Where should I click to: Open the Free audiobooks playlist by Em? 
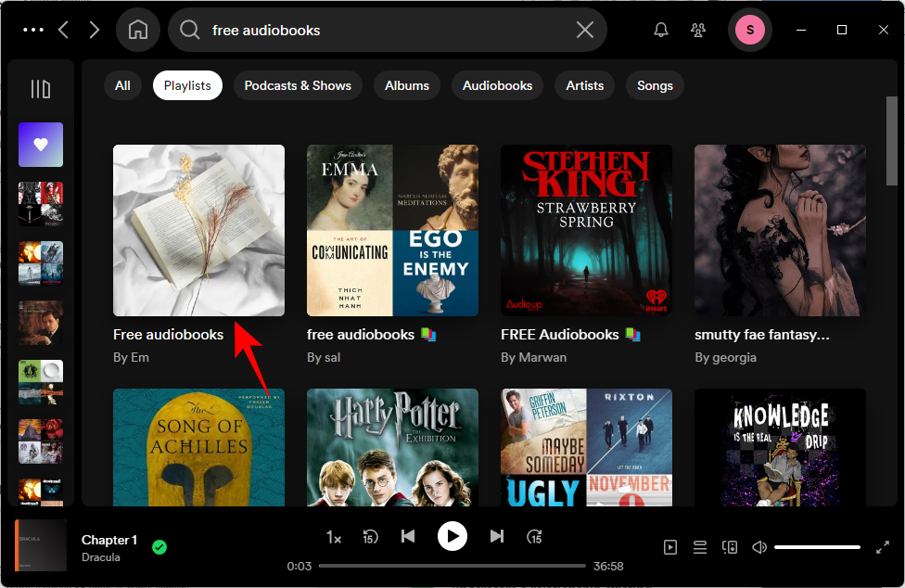[198, 231]
